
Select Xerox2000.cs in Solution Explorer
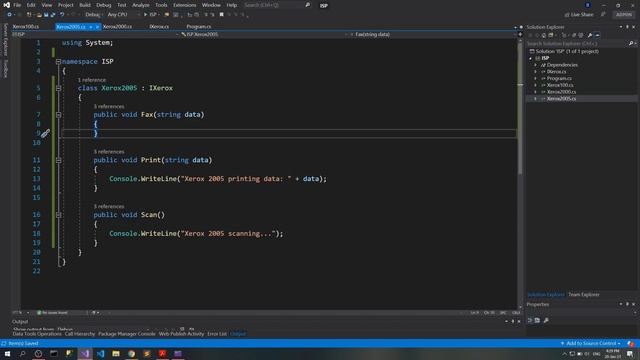(561, 92)
